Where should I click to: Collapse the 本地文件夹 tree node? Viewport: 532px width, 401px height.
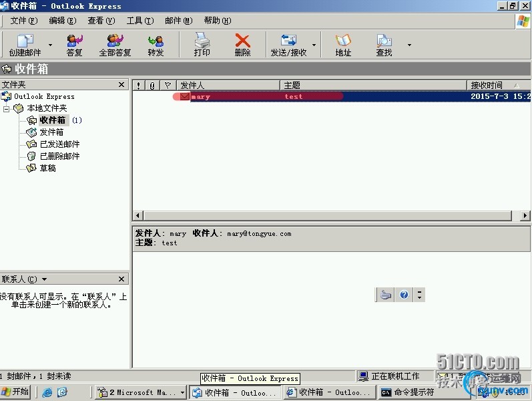click(6, 109)
